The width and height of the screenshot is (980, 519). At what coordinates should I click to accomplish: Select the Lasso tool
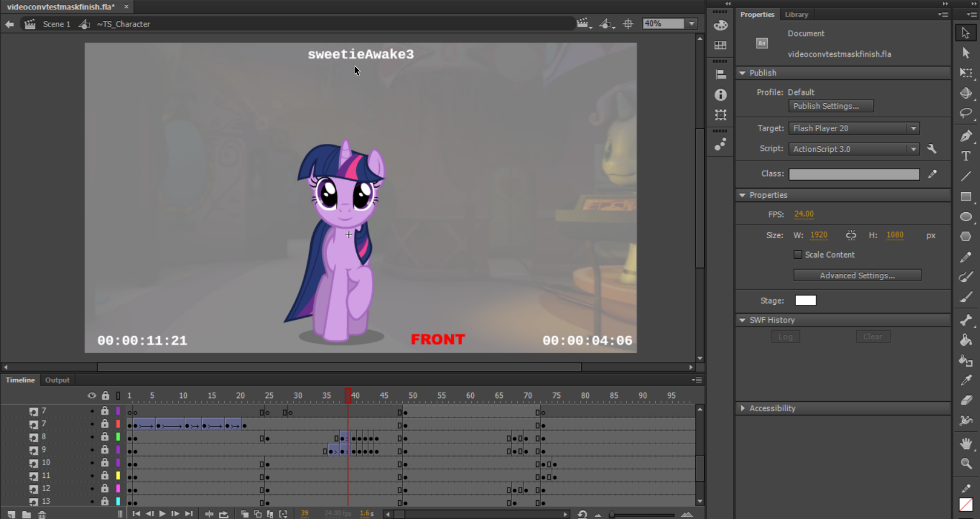point(966,113)
